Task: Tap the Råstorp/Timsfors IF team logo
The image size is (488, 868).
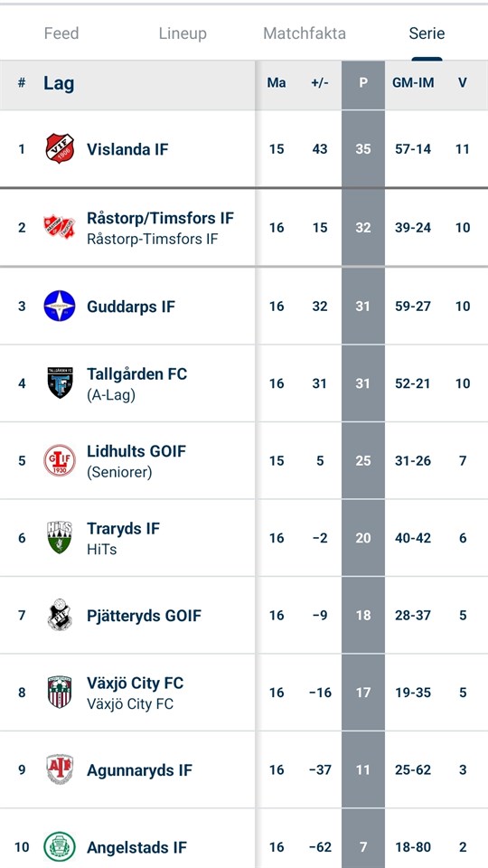Action: coord(60,227)
